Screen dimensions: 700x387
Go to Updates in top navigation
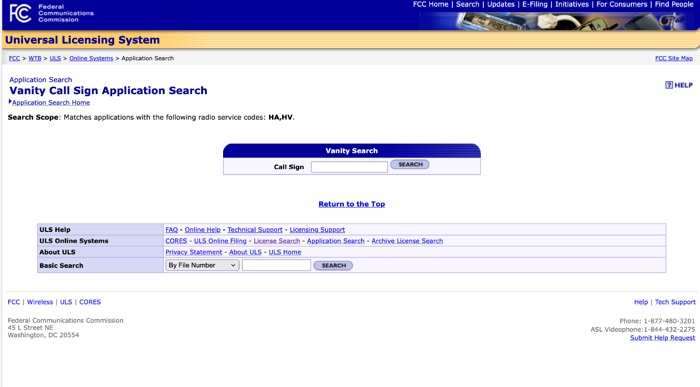[x=500, y=4]
